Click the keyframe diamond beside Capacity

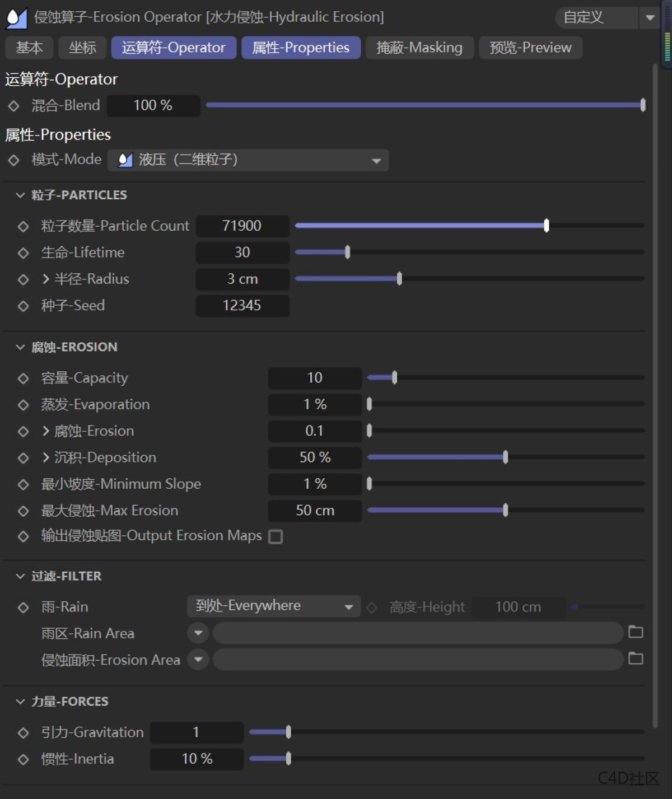coord(23,378)
